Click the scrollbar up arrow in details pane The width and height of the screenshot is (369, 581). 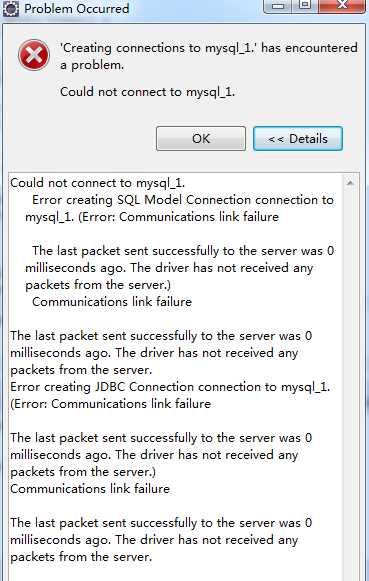(350, 183)
